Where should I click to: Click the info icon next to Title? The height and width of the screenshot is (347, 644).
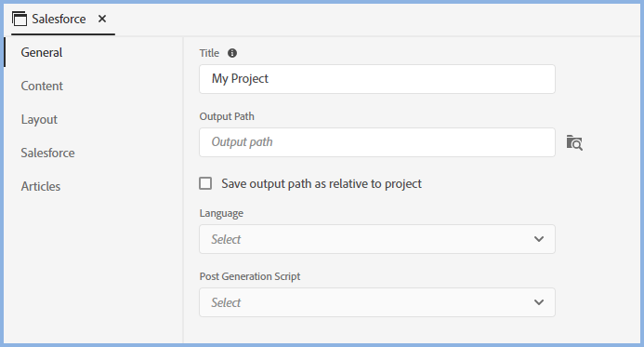[232, 53]
